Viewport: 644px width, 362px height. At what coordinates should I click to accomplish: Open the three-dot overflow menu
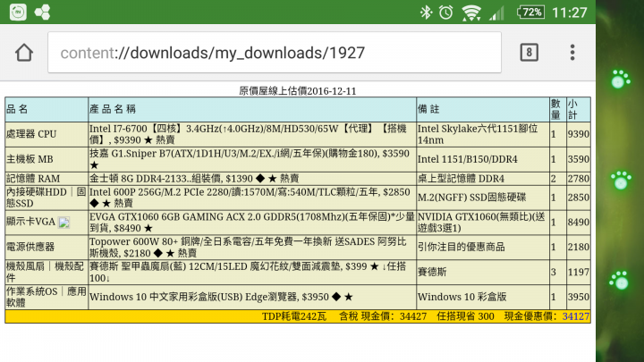[x=572, y=53]
